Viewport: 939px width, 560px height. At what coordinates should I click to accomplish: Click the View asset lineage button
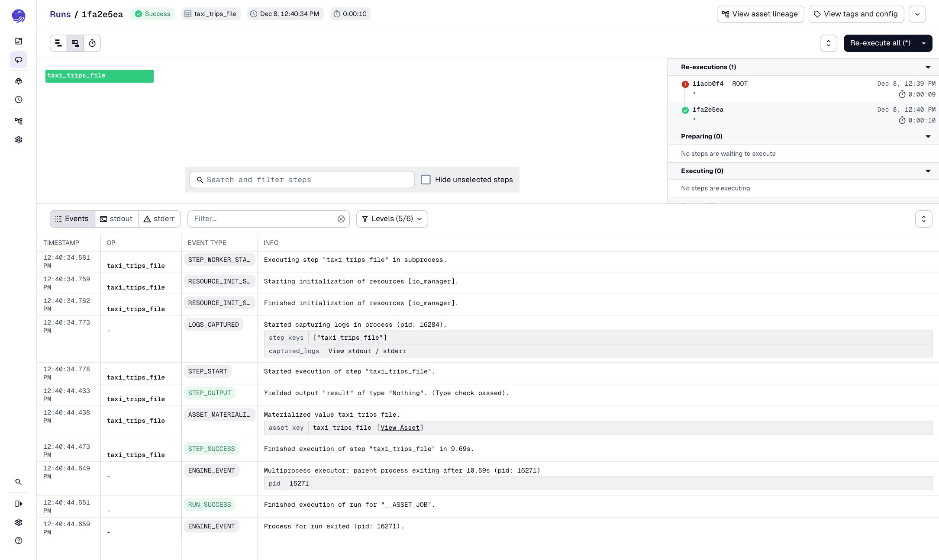tap(760, 14)
